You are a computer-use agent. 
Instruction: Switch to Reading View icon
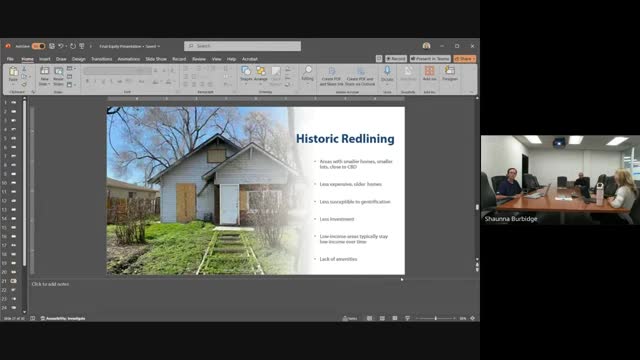(x=395, y=318)
